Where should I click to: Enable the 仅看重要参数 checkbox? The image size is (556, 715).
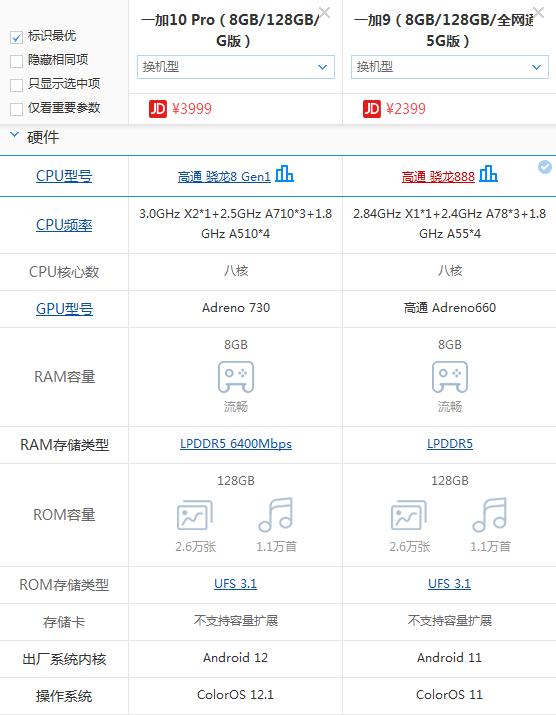click(16, 109)
